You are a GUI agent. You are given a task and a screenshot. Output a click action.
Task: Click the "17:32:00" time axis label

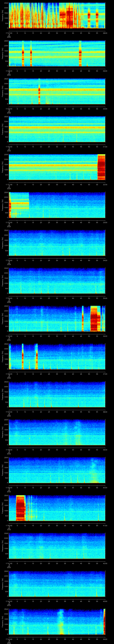tap(9, 223)
